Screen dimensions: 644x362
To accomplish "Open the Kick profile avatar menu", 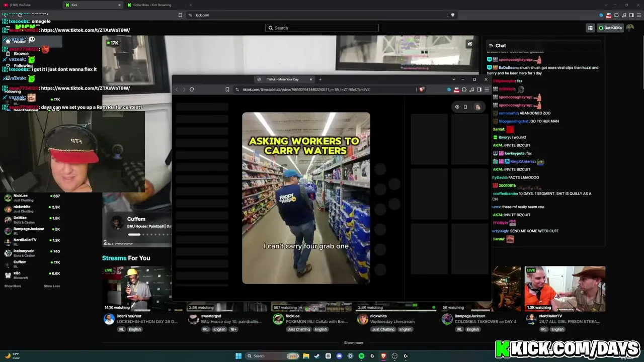I will tap(630, 28).
